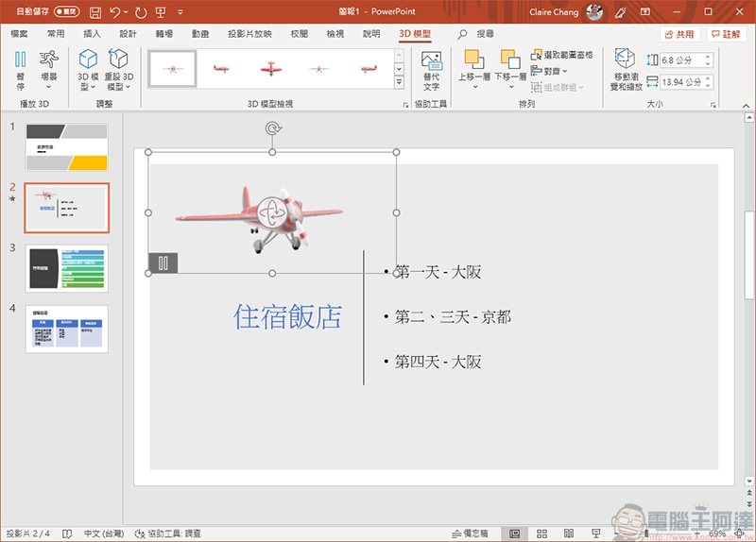This screenshot has height=542, width=756.
Task: Click 下移一層 send backward
Action: point(510,70)
